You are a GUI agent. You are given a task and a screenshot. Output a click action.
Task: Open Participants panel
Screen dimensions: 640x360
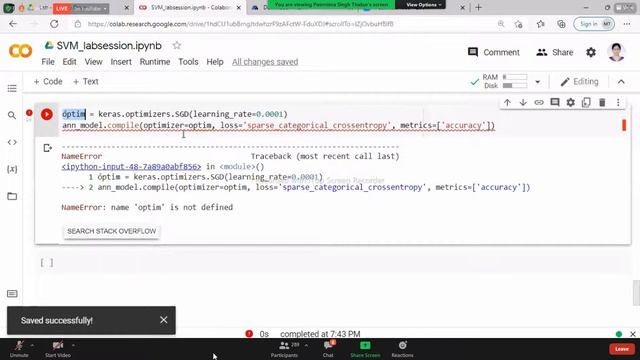coord(284,349)
